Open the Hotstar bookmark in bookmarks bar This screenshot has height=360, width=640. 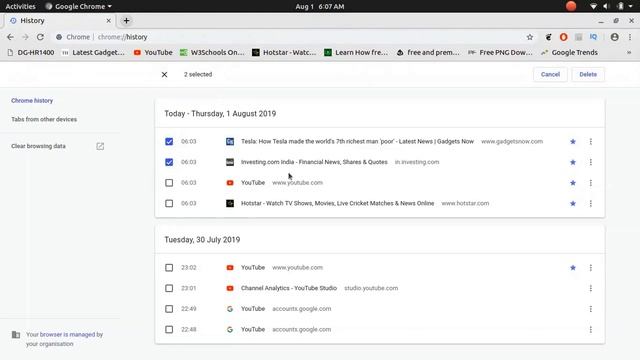284,52
